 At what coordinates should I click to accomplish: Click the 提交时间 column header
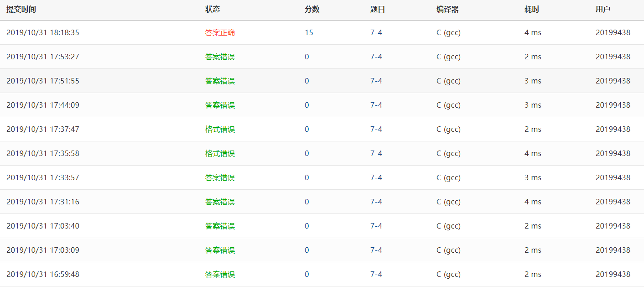tap(21, 10)
